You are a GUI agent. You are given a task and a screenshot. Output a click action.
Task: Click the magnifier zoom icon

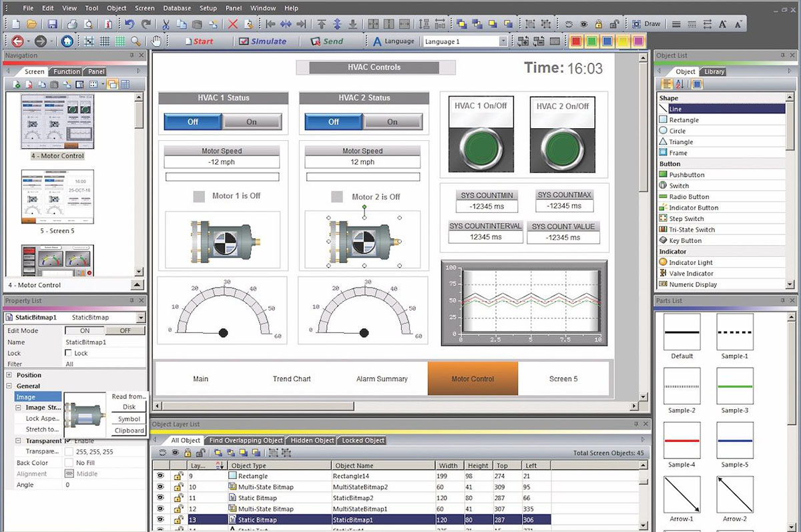(136, 41)
